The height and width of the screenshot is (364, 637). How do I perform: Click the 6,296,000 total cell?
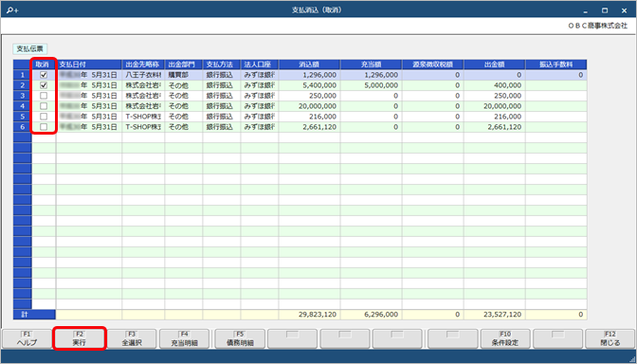coord(372,315)
